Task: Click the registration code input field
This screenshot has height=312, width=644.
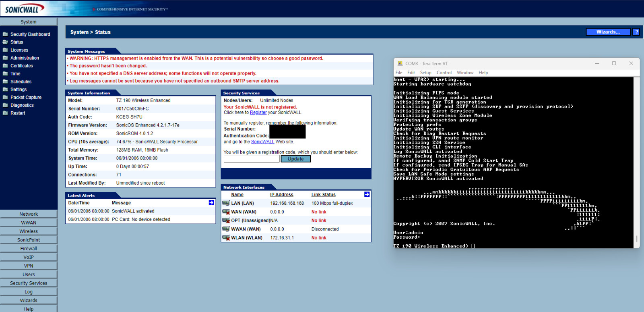Action: 252,159
